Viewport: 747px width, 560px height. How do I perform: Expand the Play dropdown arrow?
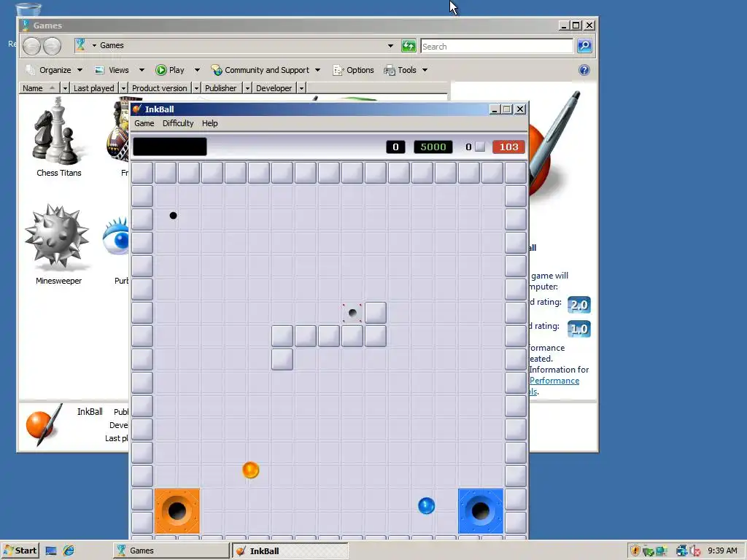[197, 70]
